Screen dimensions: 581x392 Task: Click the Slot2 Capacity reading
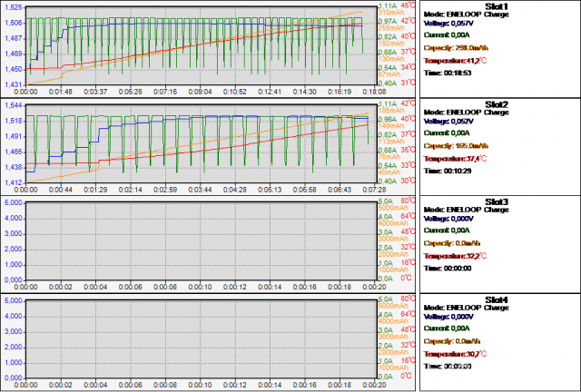point(456,145)
